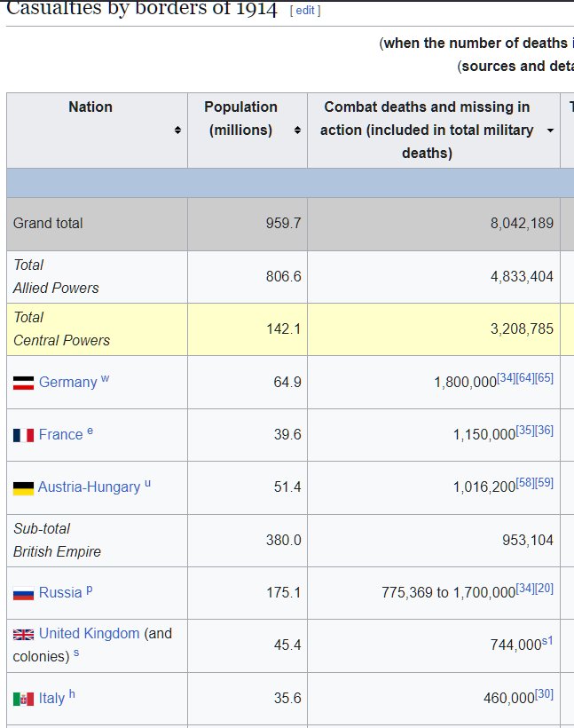Screen dimensions: 574x728
Task: Select grand total population 959.7
Action: (284, 224)
